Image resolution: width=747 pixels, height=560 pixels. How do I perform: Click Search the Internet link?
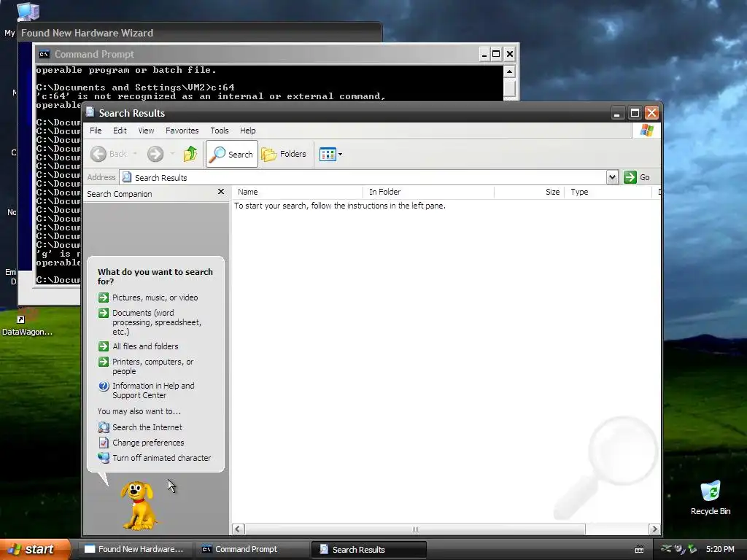pos(147,427)
